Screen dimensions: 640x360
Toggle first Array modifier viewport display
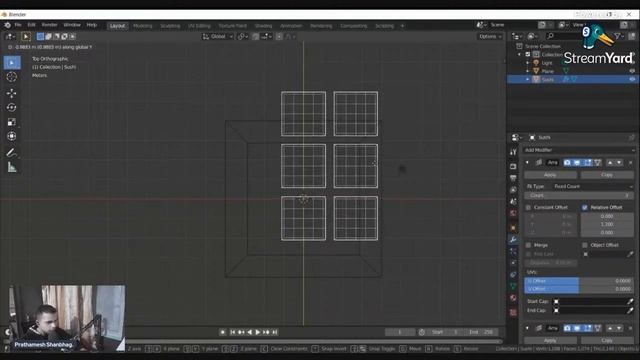577,163
